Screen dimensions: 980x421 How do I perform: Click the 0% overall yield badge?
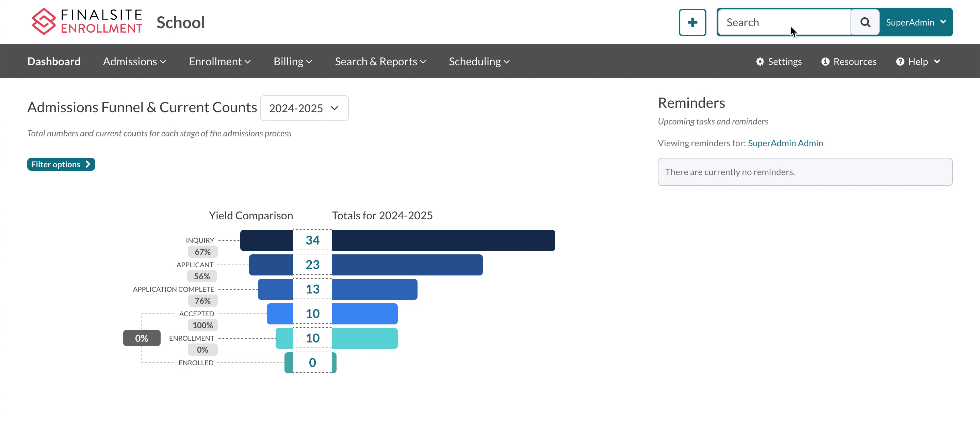(142, 338)
